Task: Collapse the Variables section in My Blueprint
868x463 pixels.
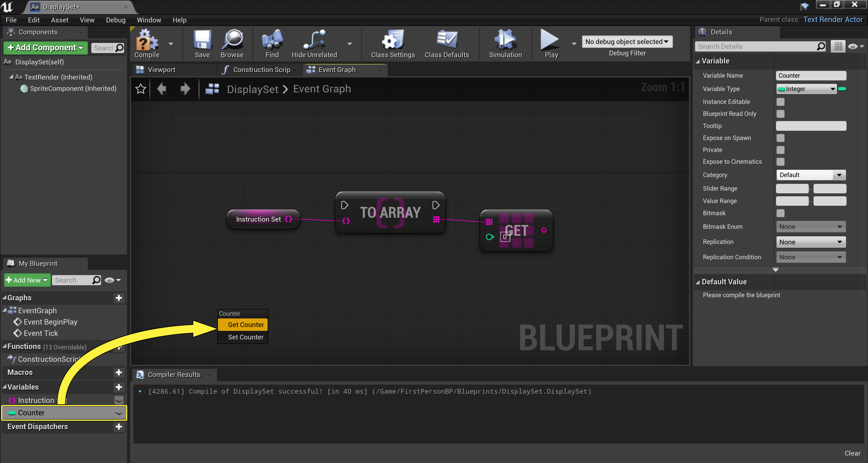Action: click(x=5, y=387)
